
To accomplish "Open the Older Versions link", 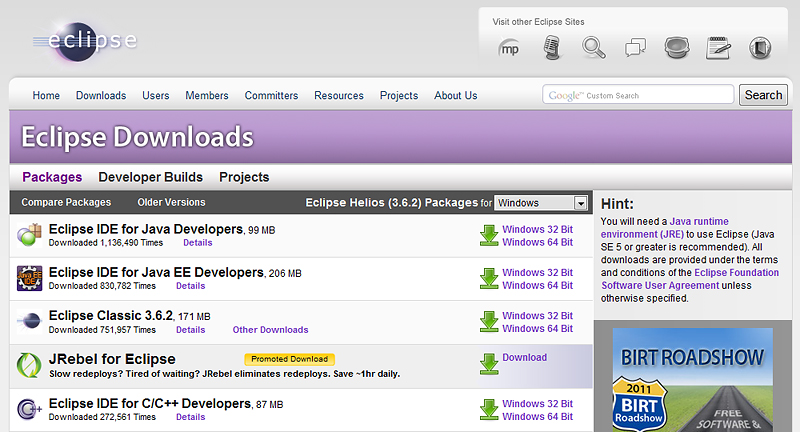I will point(171,202).
